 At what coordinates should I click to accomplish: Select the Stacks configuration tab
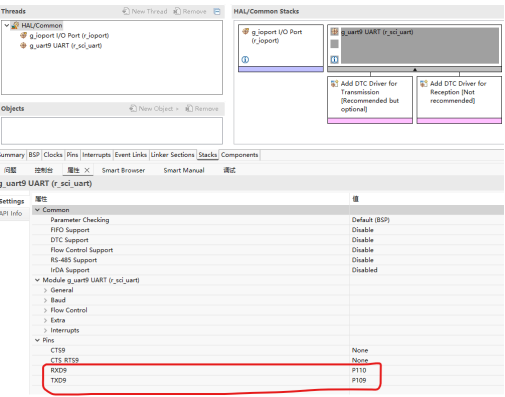pyautogui.click(x=208, y=155)
